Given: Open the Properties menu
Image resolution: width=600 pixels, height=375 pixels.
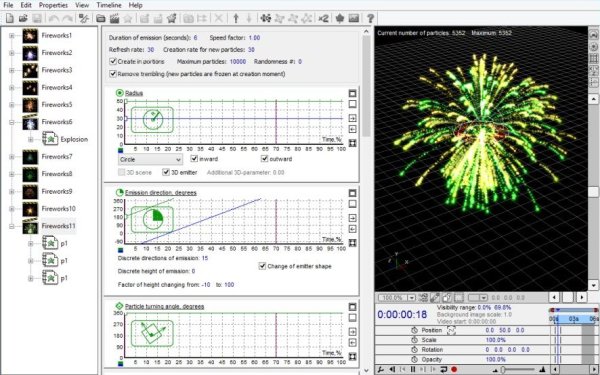Looking at the screenshot, I should (x=53, y=5).
